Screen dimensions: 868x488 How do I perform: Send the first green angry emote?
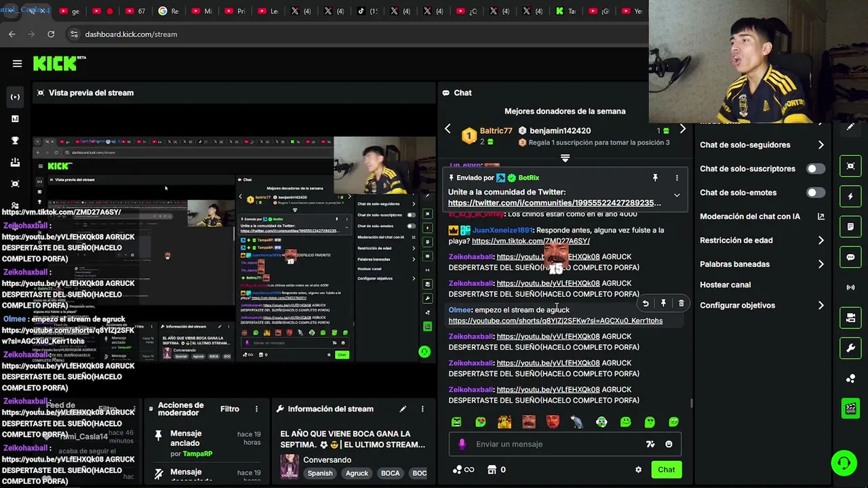(456, 422)
